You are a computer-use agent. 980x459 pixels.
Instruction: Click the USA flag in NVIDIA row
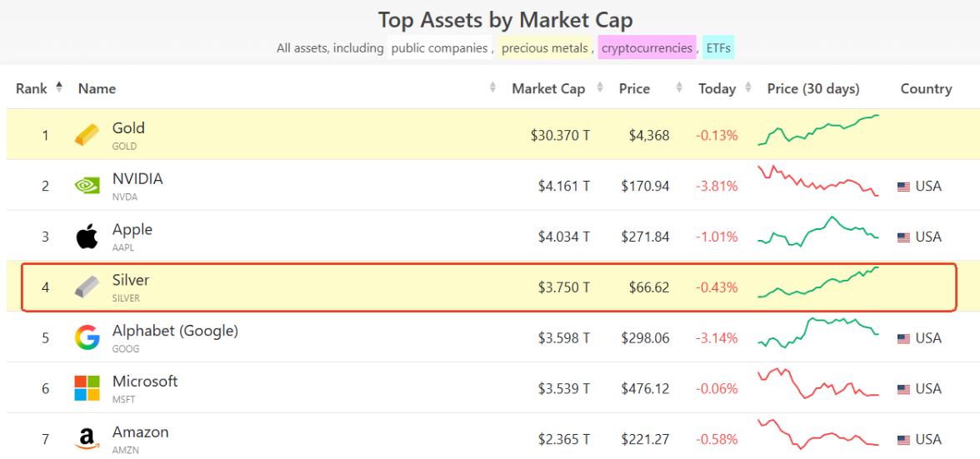point(903,186)
